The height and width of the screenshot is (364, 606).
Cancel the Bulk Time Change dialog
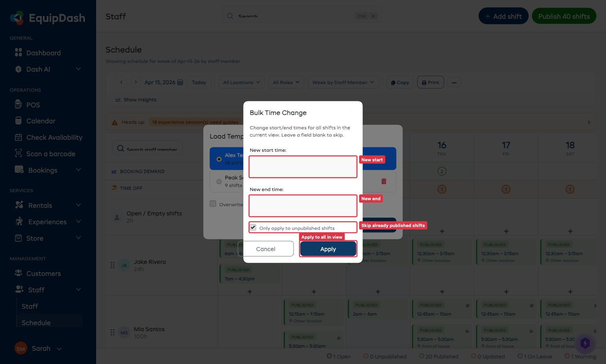point(266,249)
